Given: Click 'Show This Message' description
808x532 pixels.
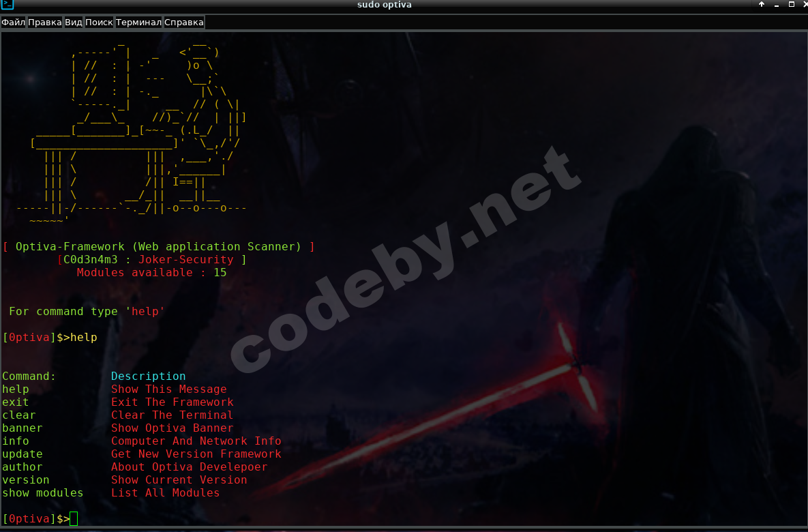Looking at the screenshot, I should click(x=169, y=389).
